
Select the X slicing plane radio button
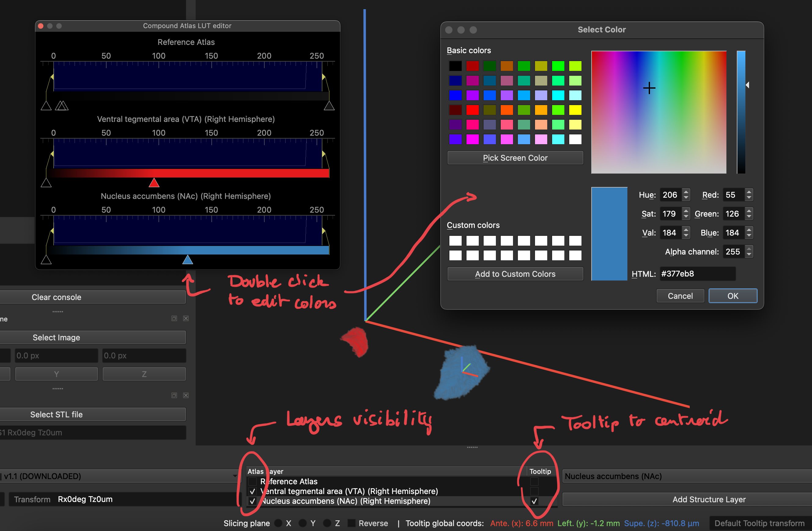[279, 523]
